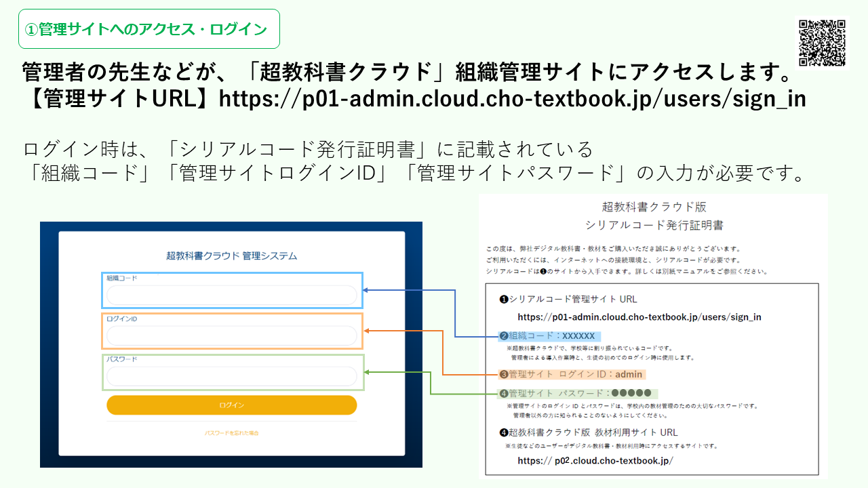Click the ❹超教科書クラウド版 教材利用サイト URL heading

(x=588, y=432)
